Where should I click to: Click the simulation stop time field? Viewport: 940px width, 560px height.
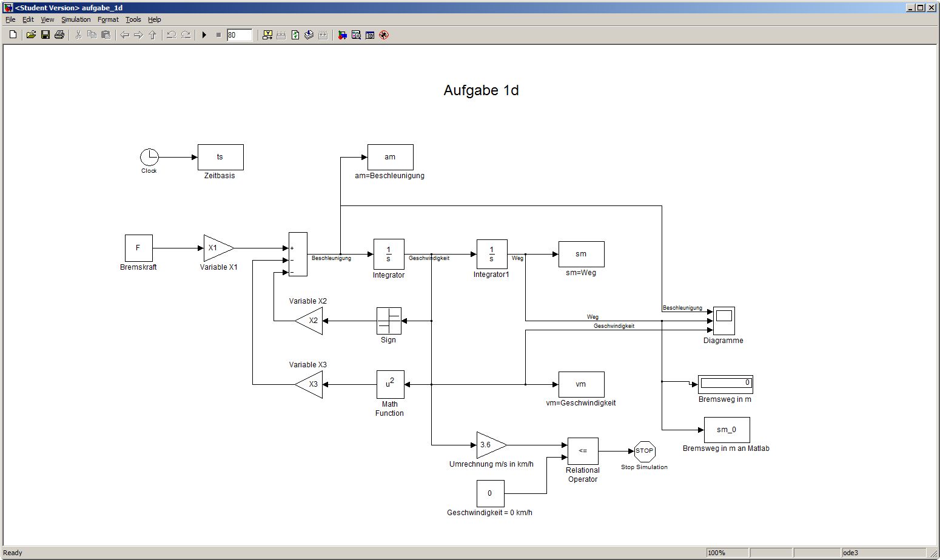[x=239, y=35]
